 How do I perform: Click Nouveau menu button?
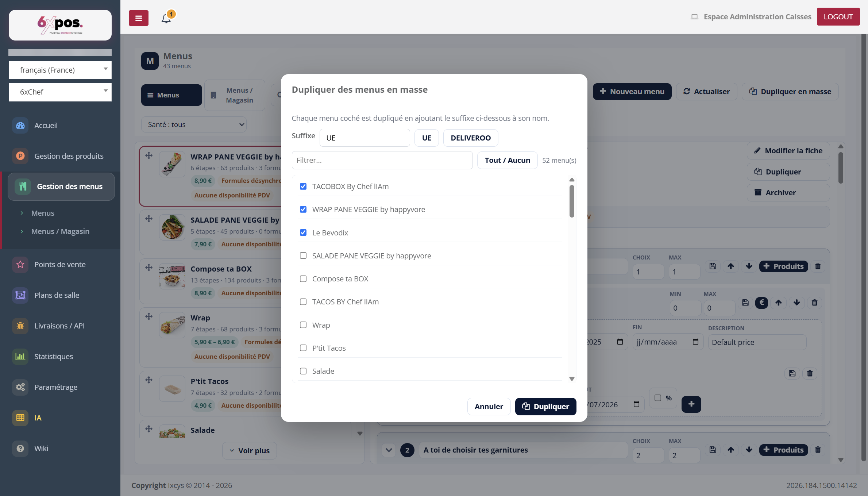coord(632,92)
